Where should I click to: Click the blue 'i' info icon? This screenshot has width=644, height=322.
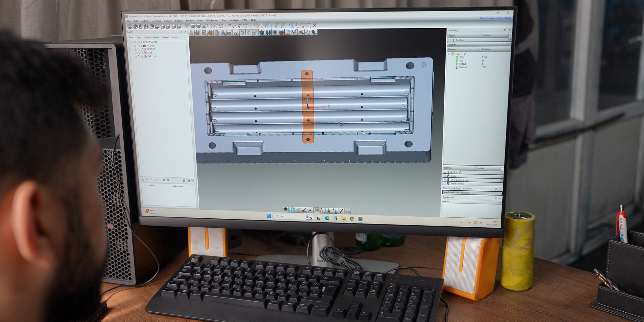tap(230, 33)
